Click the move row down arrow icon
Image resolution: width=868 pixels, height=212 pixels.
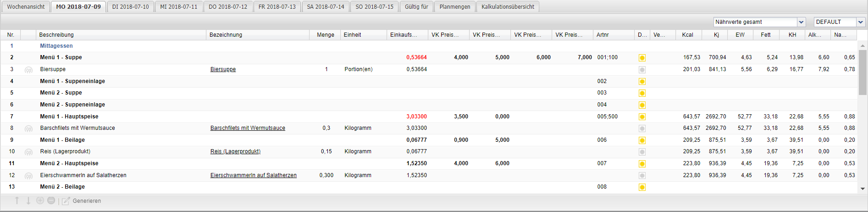(x=28, y=201)
